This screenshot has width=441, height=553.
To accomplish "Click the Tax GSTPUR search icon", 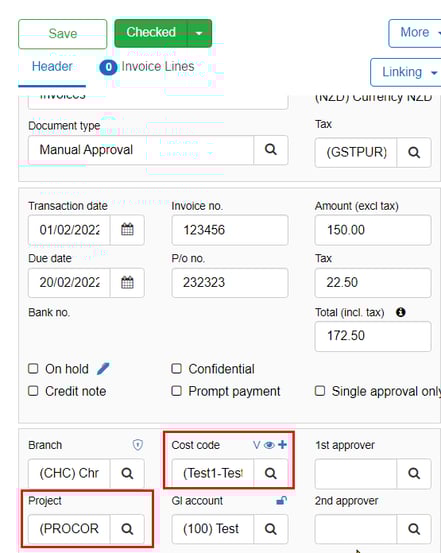I will pos(414,152).
